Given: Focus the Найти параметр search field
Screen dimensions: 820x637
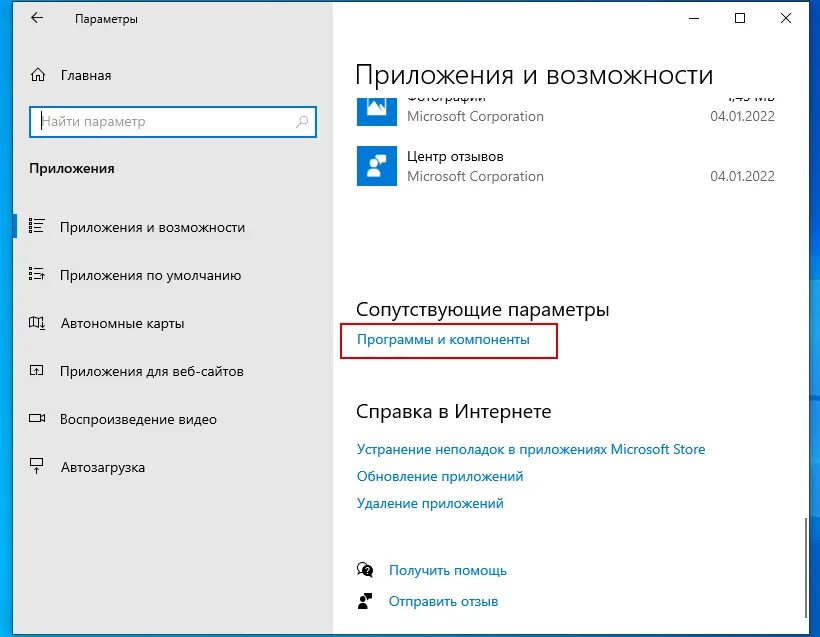Looking at the screenshot, I should click(173, 122).
